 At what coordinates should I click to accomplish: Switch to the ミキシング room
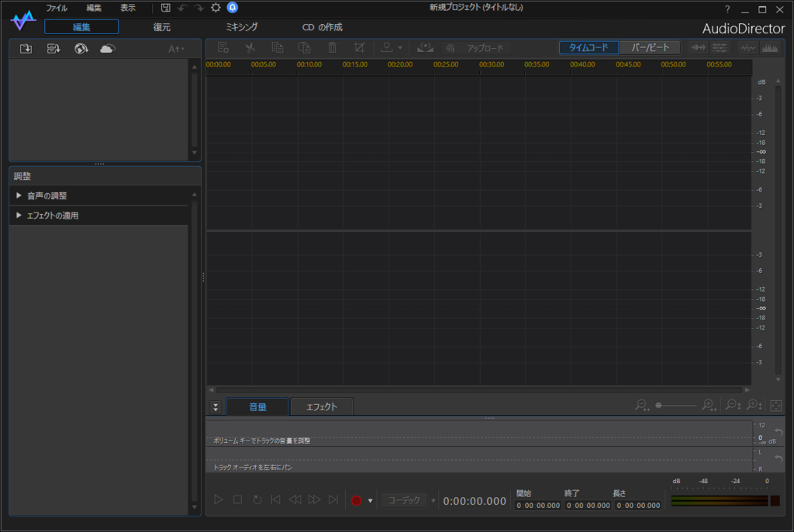tap(242, 27)
